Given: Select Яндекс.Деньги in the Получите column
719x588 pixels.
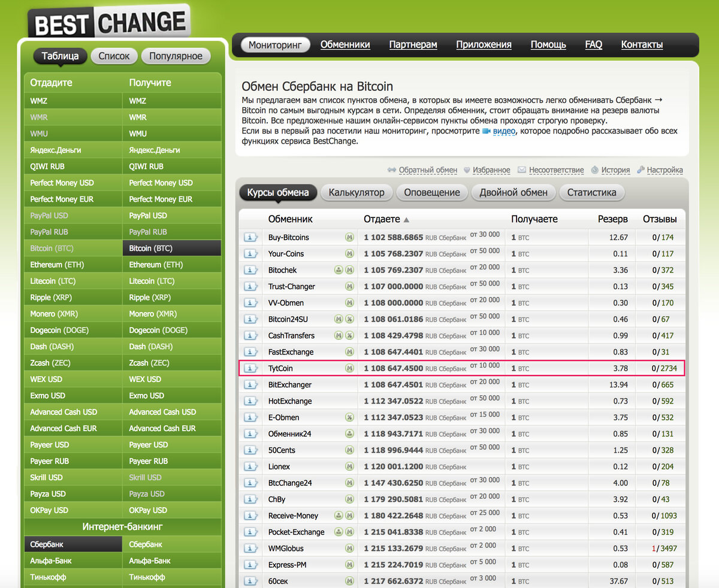Looking at the screenshot, I should (x=172, y=150).
